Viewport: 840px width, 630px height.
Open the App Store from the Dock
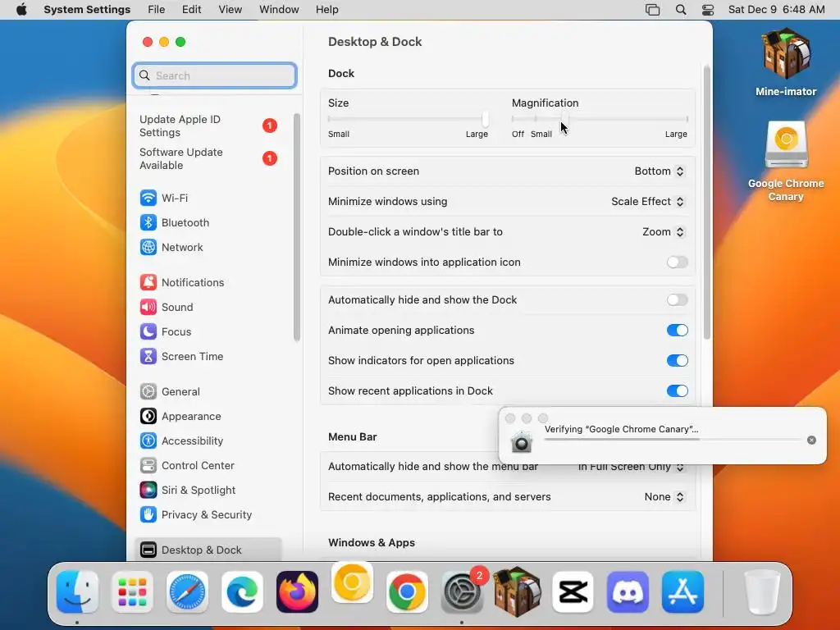(x=682, y=592)
